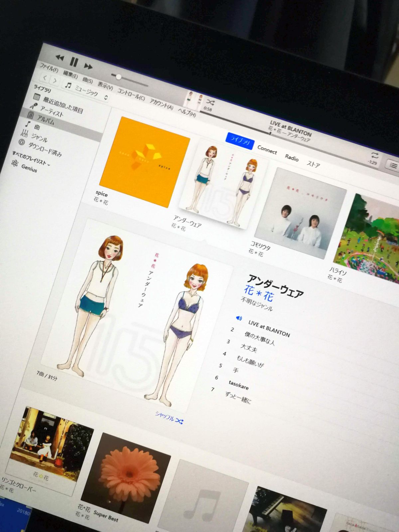Click the rewind previous track button
399x532 pixels.
point(60,58)
